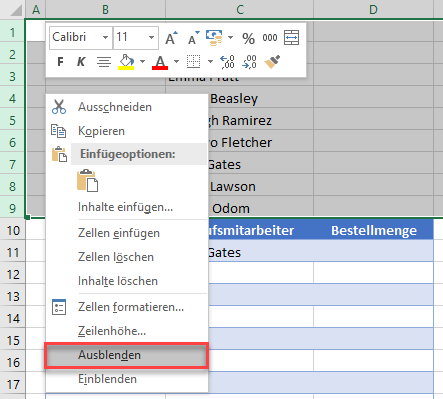Click cell containing Lawson

click(x=261, y=187)
